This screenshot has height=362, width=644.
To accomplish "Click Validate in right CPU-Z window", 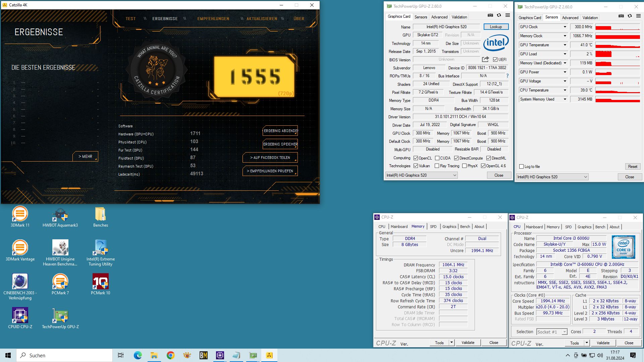I will point(603,343).
